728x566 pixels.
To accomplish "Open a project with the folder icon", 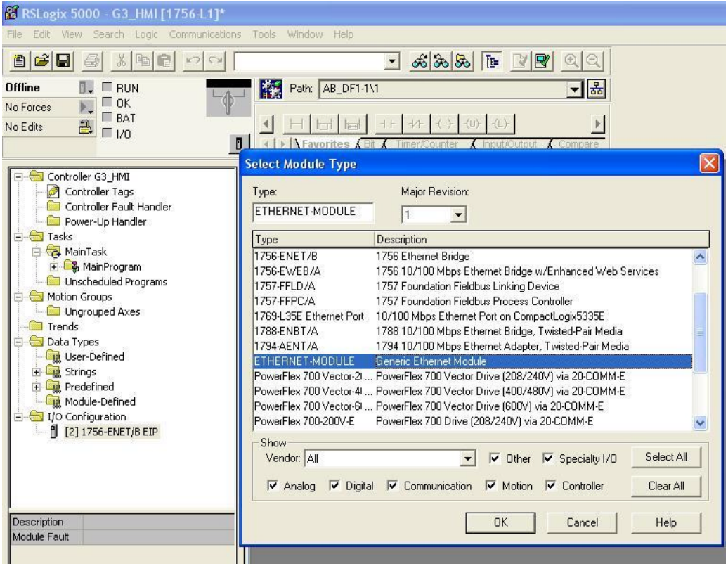I will 41,61.
